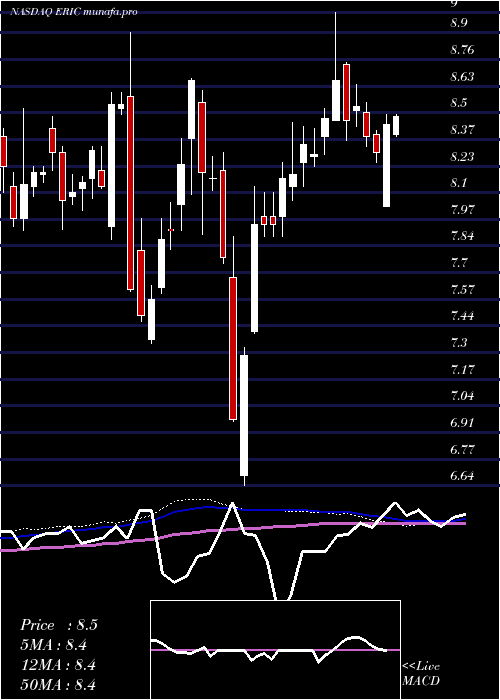Select the 8.1 price axis label

click(x=458, y=183)
